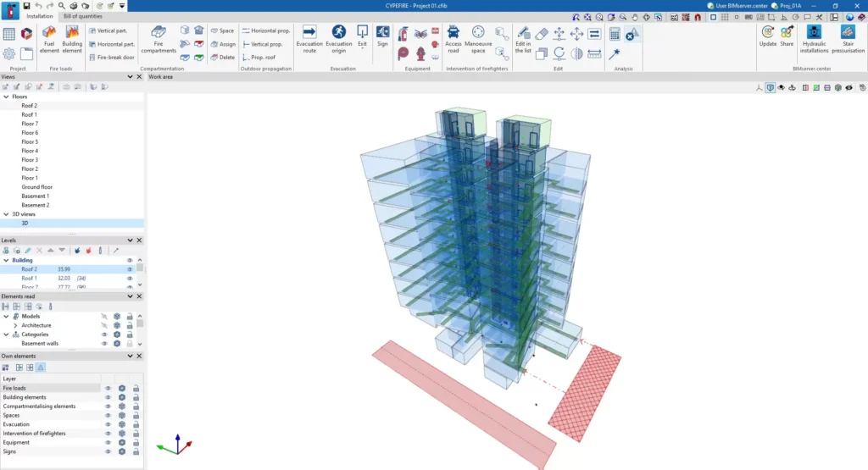The width and height of the screenshot is (868, 470).
Task: Place an Access road element
Action: [x=453, y=37]
